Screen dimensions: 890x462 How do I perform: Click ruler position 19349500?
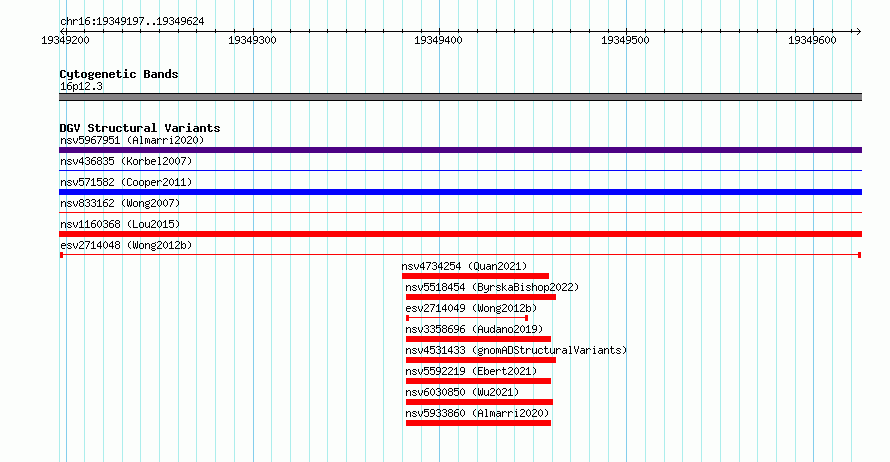click(x=625, y=40)
